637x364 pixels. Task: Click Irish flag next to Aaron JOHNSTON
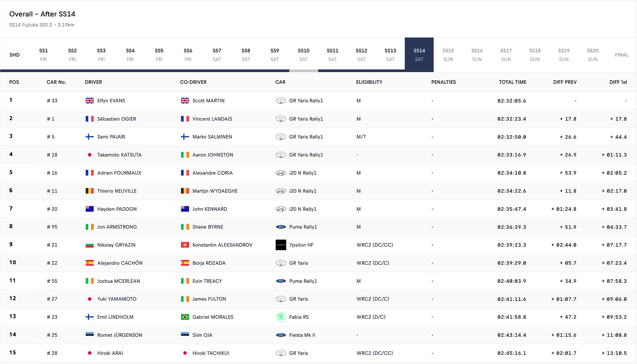[x=185, y=155]
